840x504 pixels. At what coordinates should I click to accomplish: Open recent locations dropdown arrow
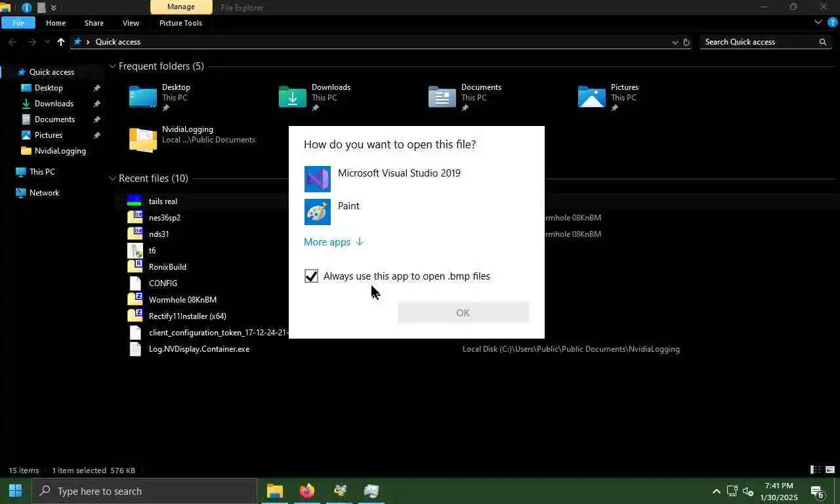tap(47, 42)
